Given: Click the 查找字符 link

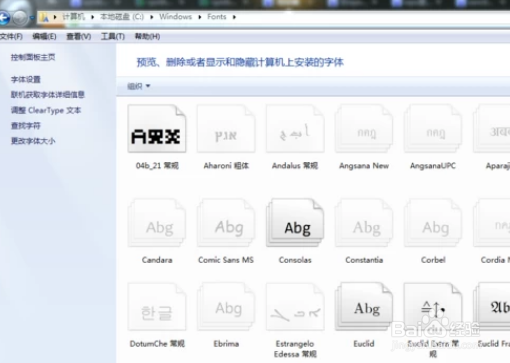Looking at the screenshot, I should pos(26,126).
